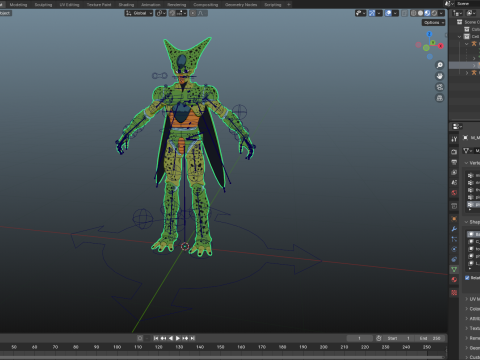Open the Physics properties tab
Image resolution: width=480 pixels, height=360 pixels.
click(454, 249)
